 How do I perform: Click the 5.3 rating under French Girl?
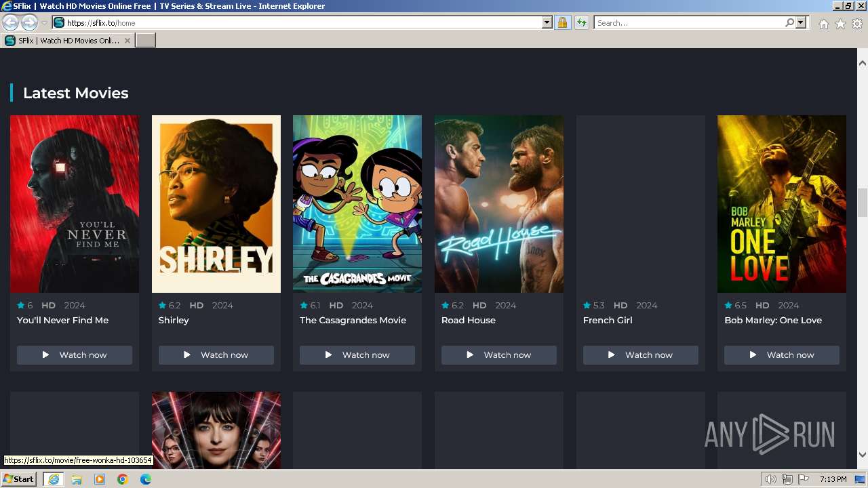[x=594, y=305]
